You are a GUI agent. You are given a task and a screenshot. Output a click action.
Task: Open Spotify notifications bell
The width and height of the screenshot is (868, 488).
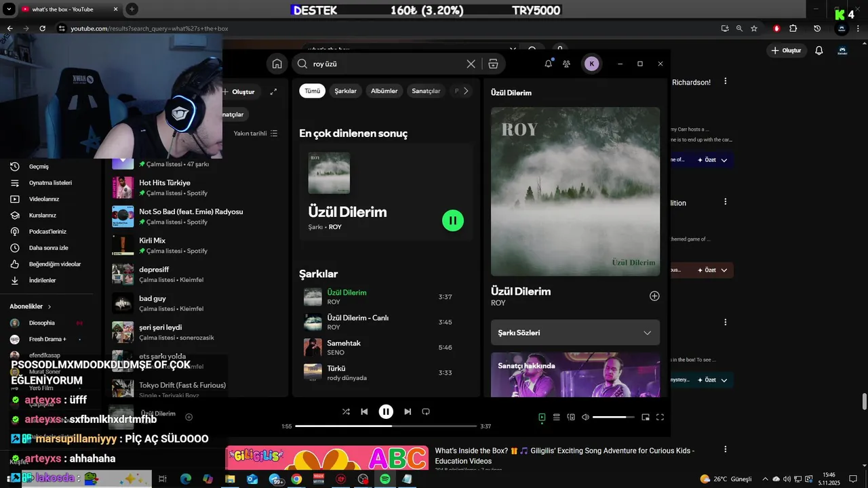pos(548,64)
